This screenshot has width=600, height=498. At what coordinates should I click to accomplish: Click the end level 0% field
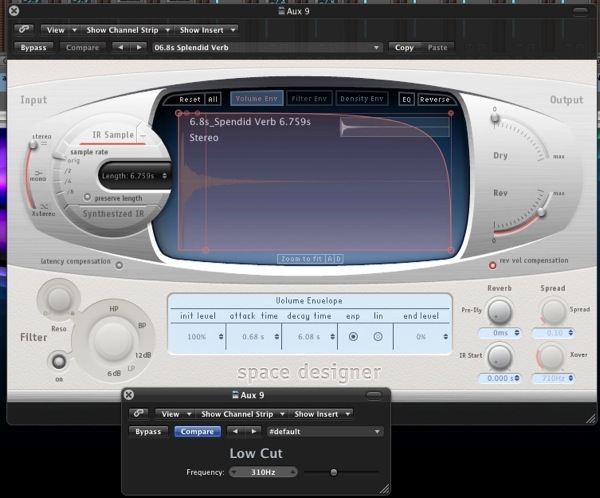point(421,337)
